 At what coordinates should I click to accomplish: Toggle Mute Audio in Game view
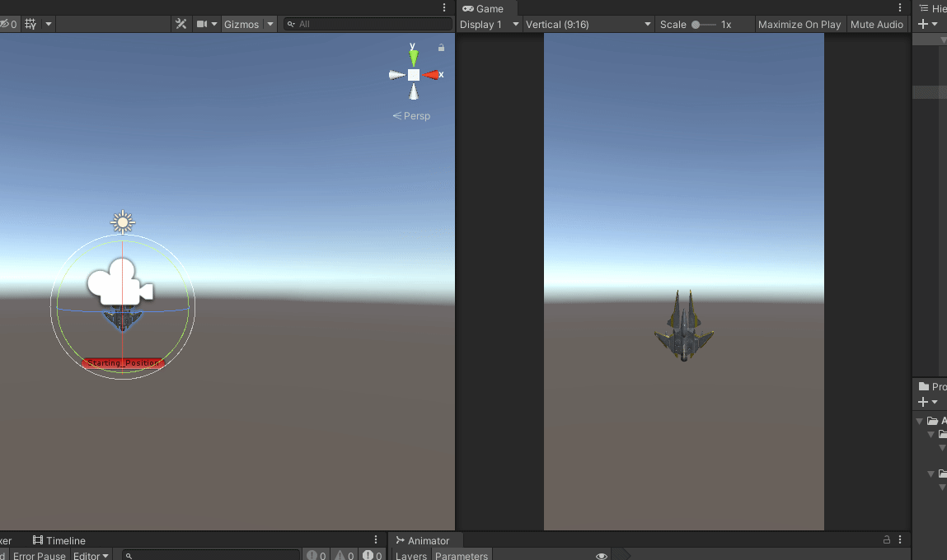(876, 24)
